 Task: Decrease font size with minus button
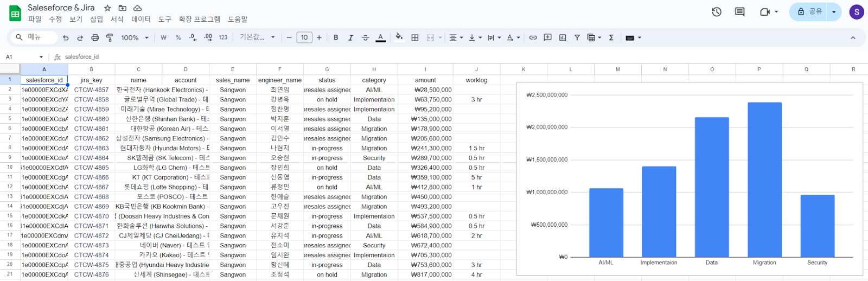point(289,37)
